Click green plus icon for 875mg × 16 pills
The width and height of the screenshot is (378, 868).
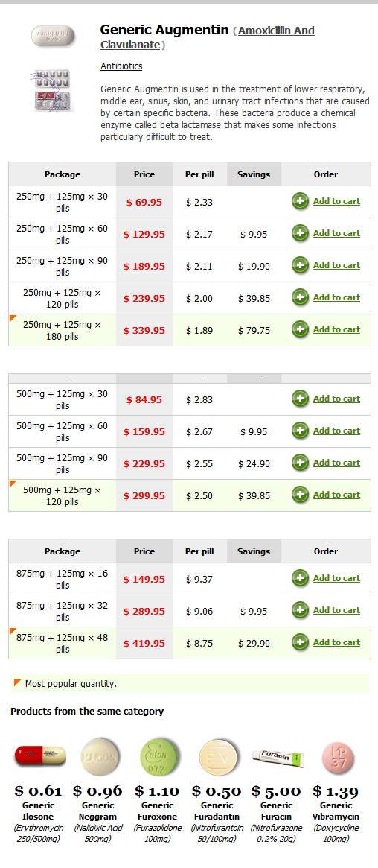coord(300,578)
